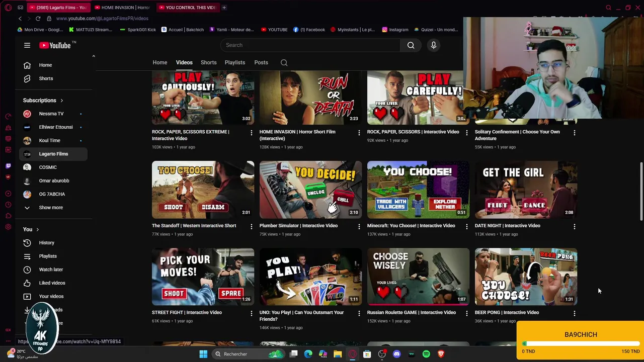The height and width of the screenshot is (362, 644).
Task: Open options for Russian Roulette video
Action: [466, 313]
